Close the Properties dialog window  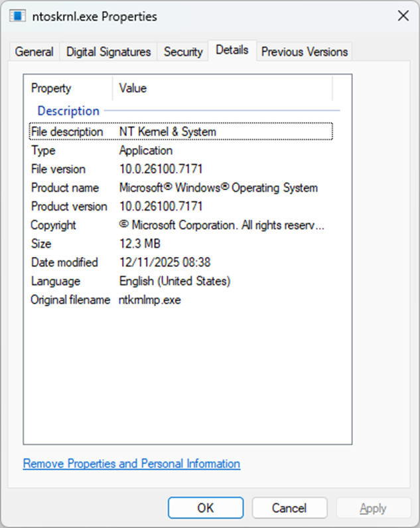pyautogui.click(x=402, y=16)
